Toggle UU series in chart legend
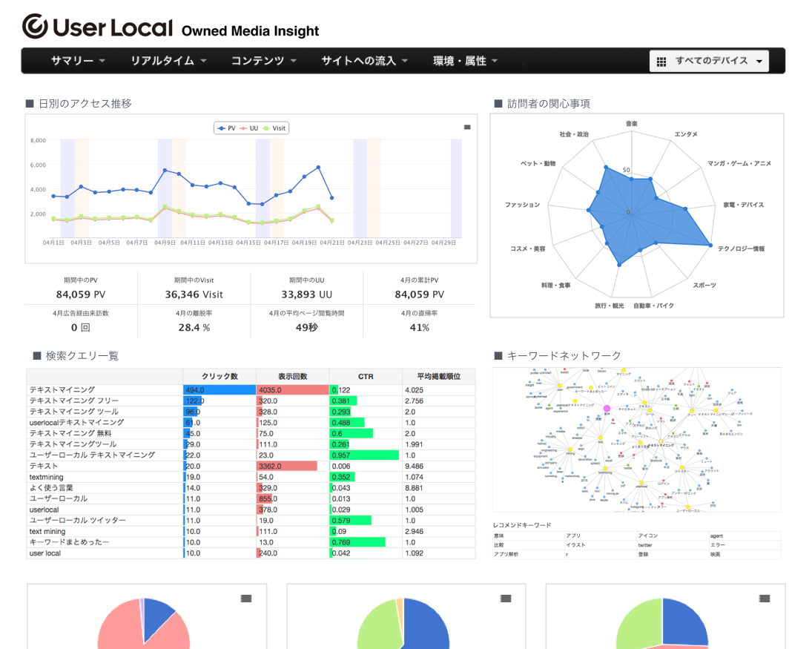The height and width of the screenshot is (649, 812). (249, 128)
